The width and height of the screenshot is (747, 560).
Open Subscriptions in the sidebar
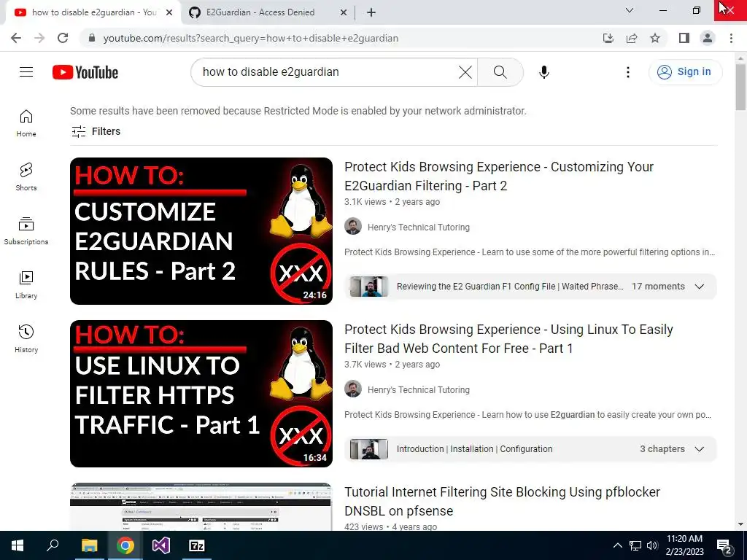coord(26,231)
